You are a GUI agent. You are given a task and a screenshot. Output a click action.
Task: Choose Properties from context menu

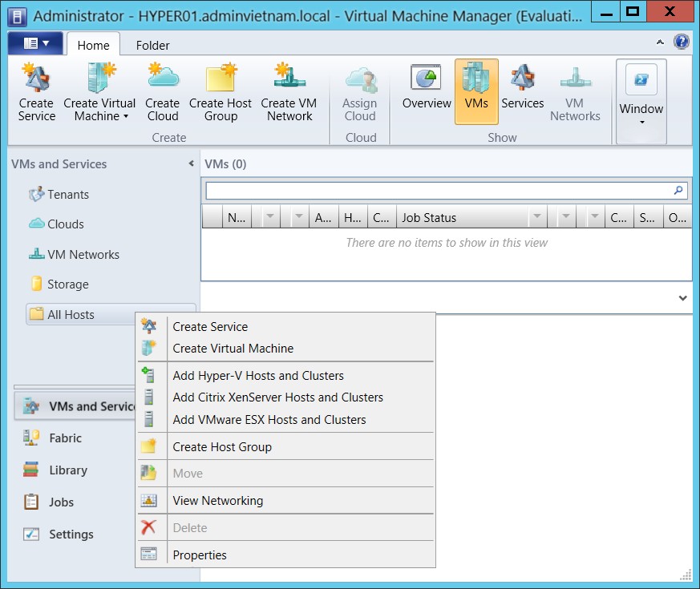click(x=285, y=555)
